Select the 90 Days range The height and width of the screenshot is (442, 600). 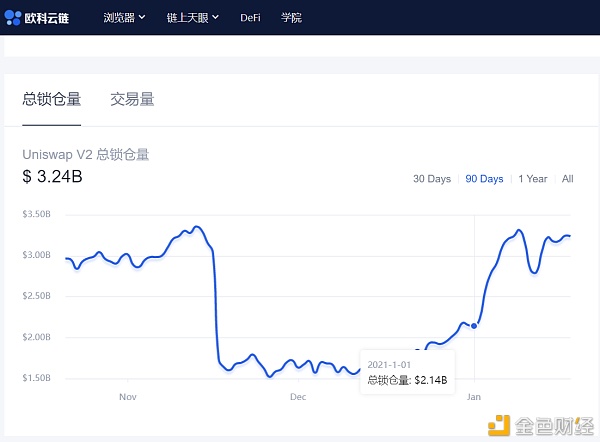tap(484, 179)
